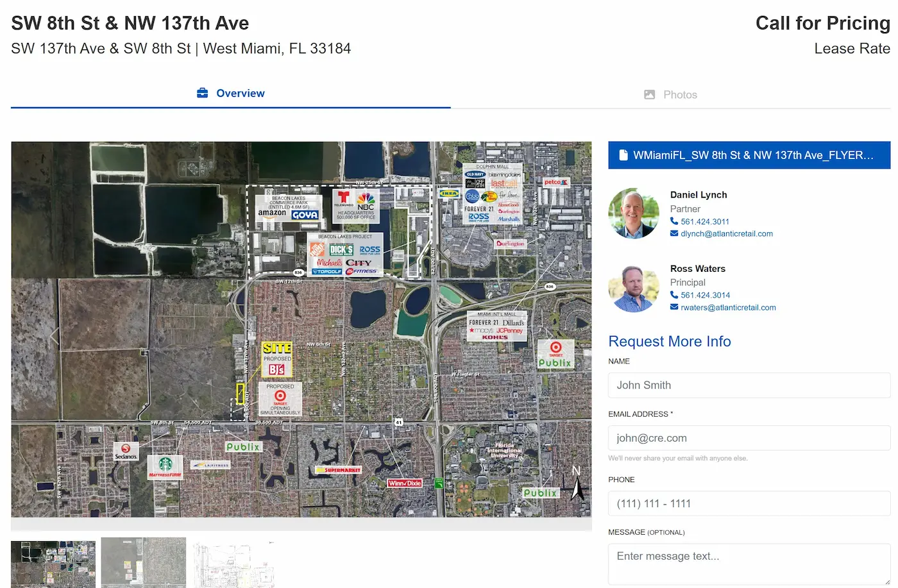Viewport: 898px width, 588px height.
Task: Download the WMiamiFL flyer file
Action: (749, 155)
